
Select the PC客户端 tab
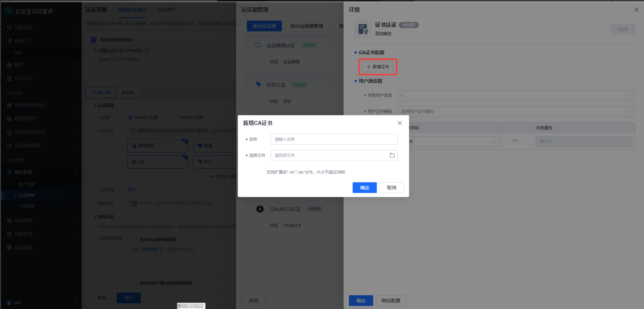[101, 93]
